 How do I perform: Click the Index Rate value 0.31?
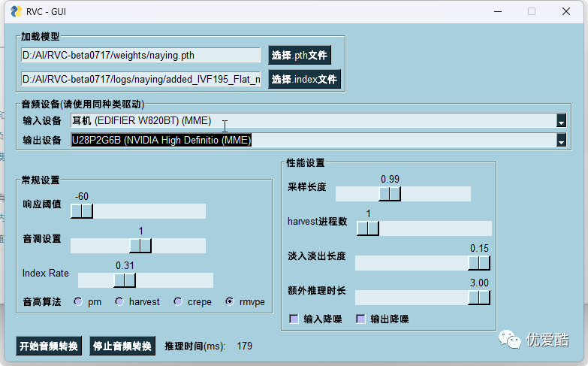click(x=125, y=265)
